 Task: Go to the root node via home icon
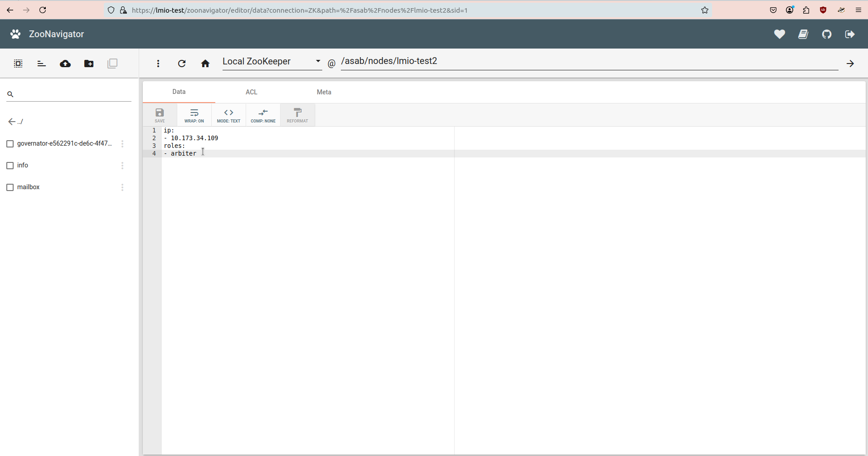(205, 64)
